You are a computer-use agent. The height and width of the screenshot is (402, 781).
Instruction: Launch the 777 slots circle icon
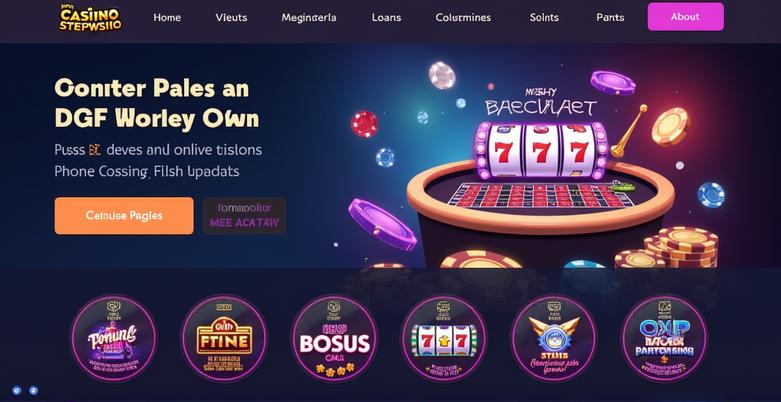coord(444,339)
